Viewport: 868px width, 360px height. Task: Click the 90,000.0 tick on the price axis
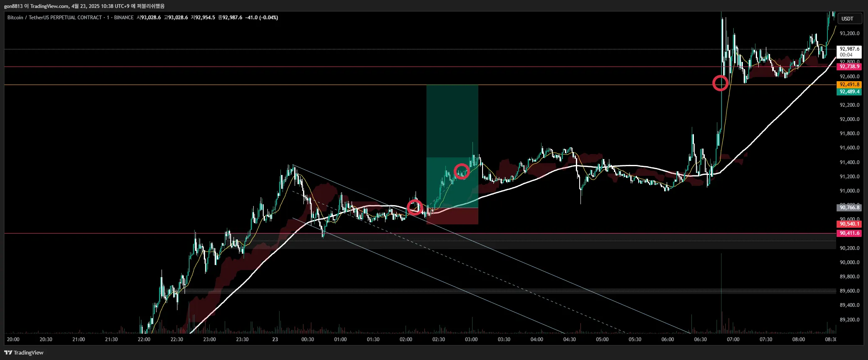click(x=850, y=262)
